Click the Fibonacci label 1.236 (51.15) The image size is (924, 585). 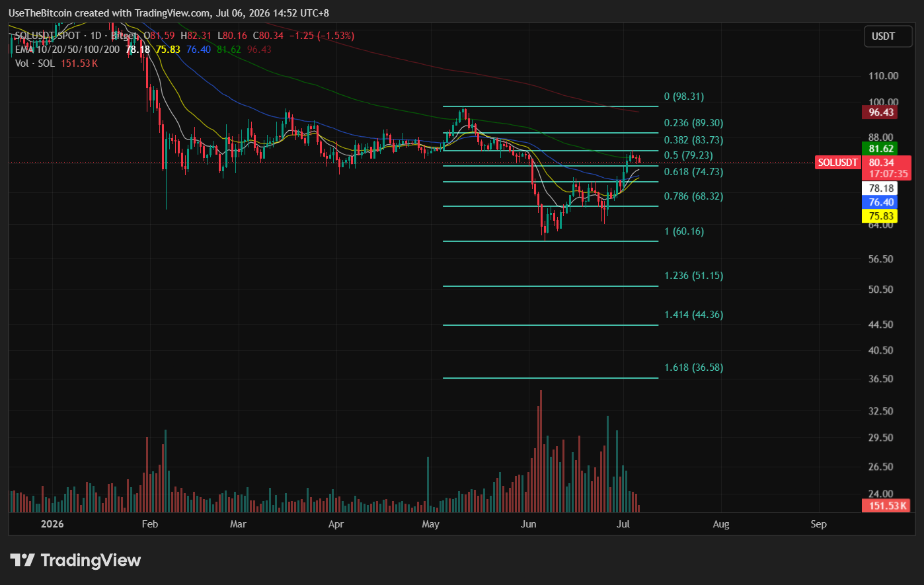click(693, 276)
